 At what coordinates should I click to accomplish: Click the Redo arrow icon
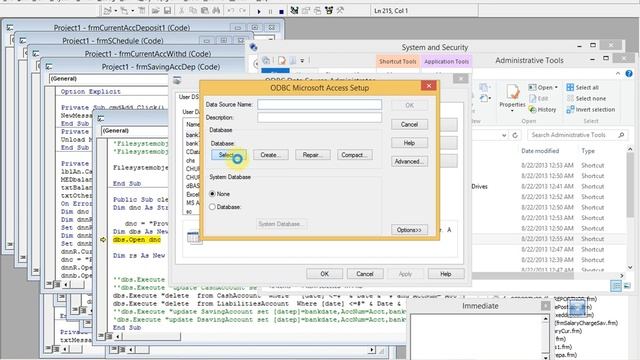(242, 11)
